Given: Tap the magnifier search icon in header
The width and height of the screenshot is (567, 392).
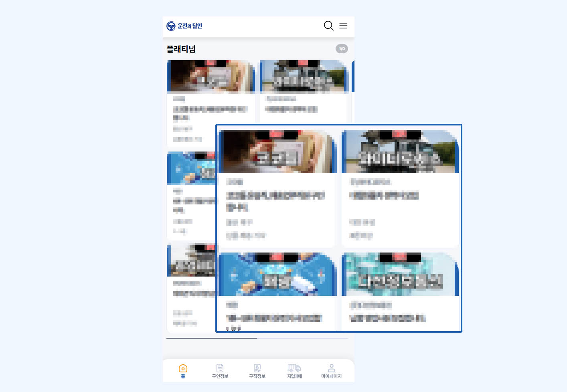Looking at the screenshot, I should pyautogui.click(x=328, y=26).
